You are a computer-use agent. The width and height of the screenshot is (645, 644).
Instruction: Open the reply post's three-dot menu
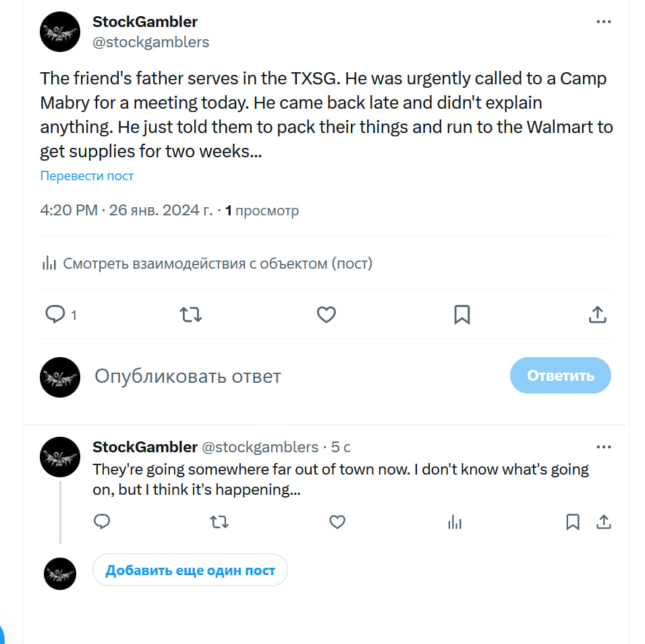click(x=603, y=447)
